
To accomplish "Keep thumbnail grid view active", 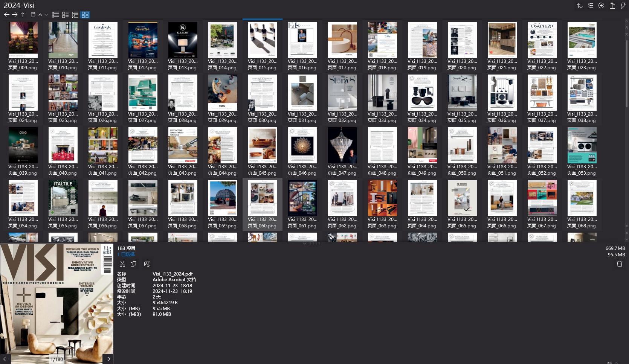I will [85, 14].
